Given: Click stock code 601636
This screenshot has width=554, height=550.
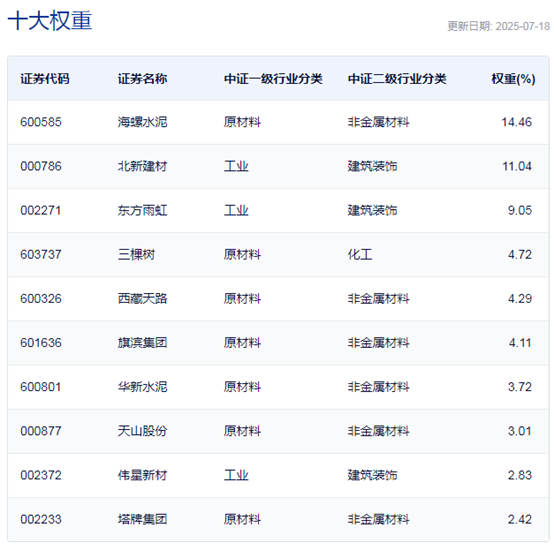Looking at the screenshot, I should pos(41,343).
